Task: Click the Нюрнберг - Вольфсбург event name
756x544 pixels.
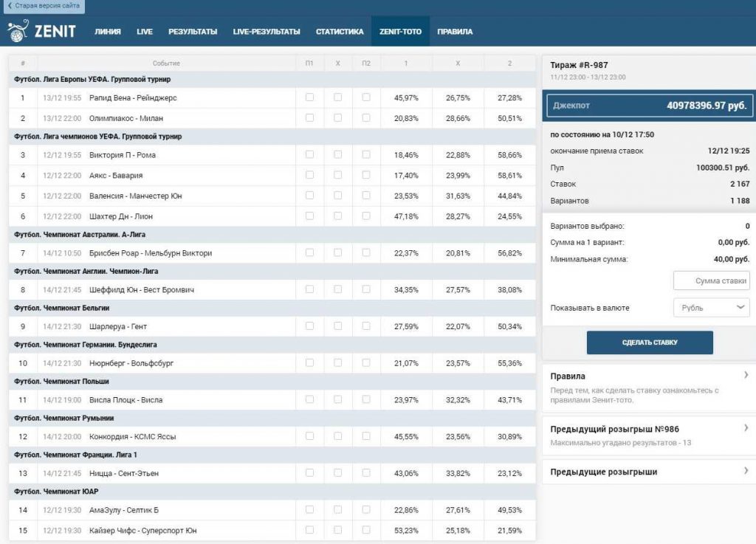Action: [x=131, y=363]
